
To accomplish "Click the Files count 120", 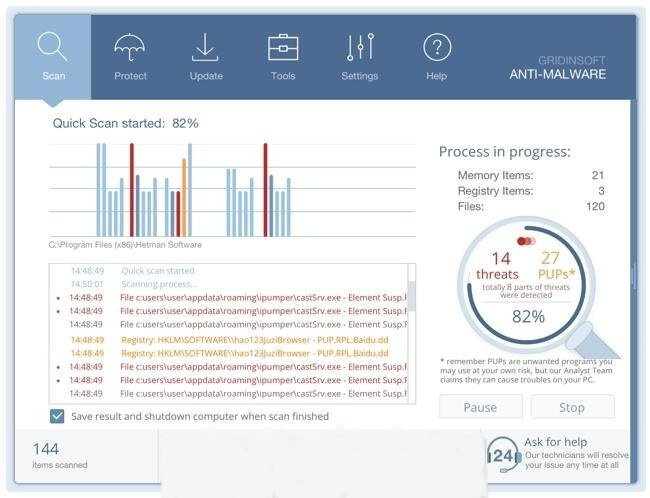I will (595, 206).
